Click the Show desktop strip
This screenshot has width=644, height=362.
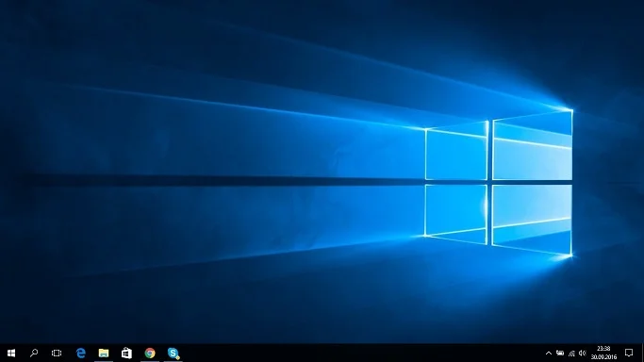click(642, 353)
